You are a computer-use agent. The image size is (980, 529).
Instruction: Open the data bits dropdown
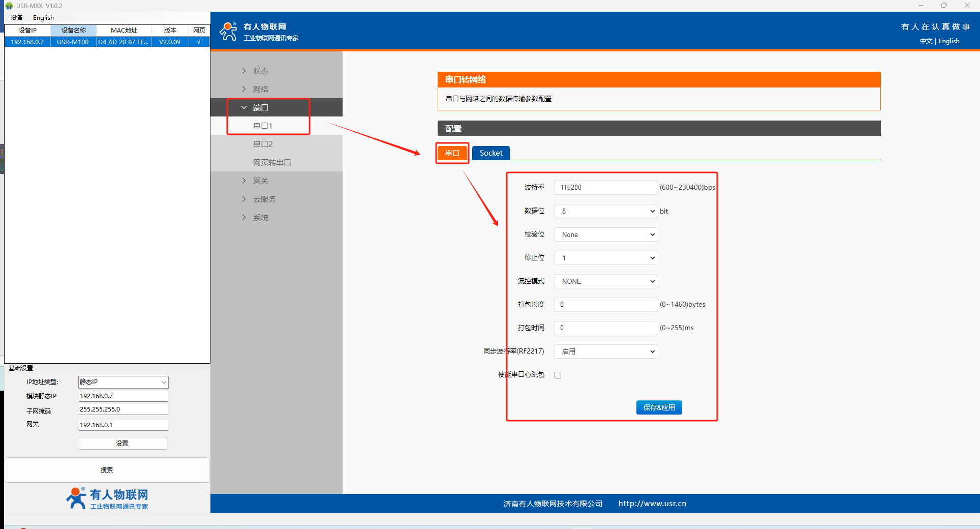605,211
